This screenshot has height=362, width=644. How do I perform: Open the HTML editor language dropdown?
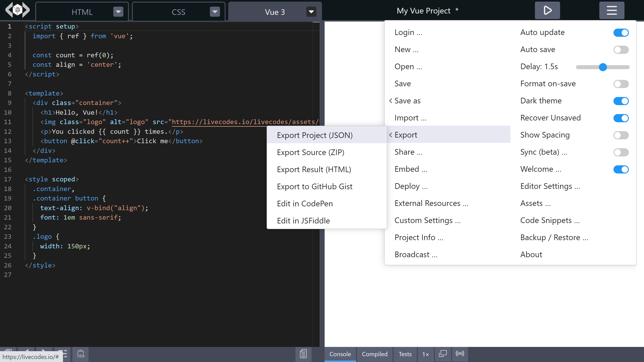[118, 11]
